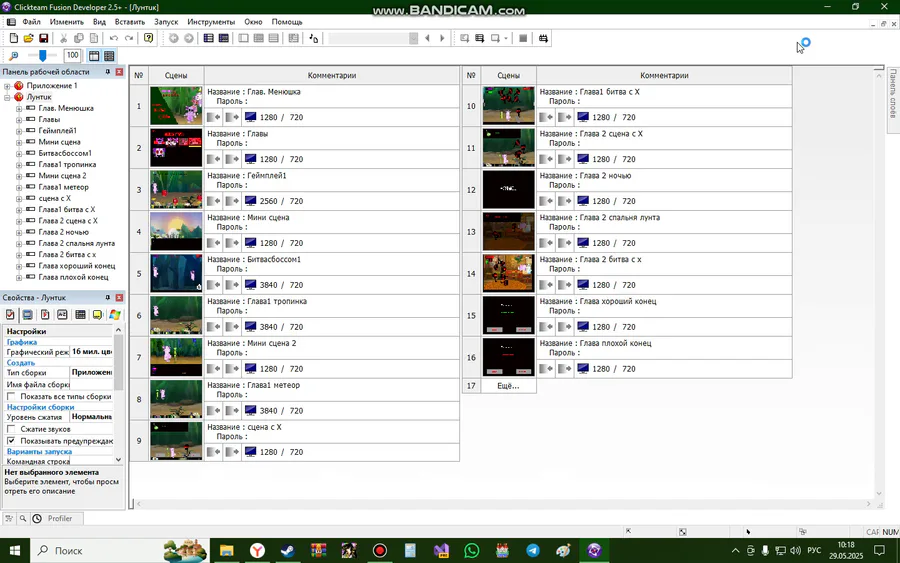Open the Storyboard editor toolbar icon

click(x=208, y=38)
